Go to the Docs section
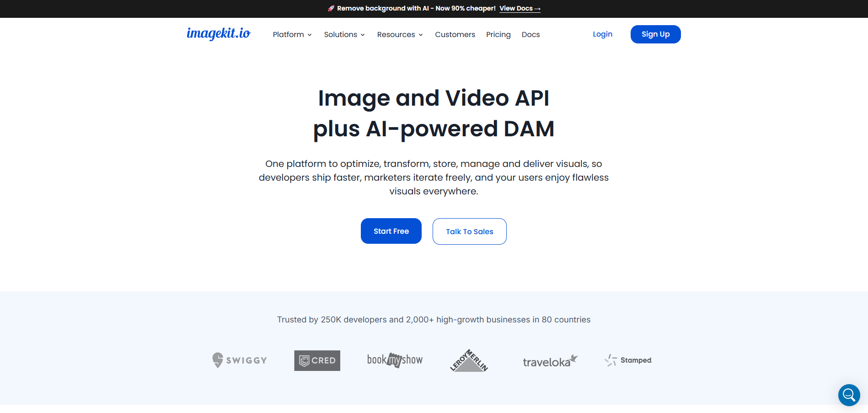Screen dimensions: 868x413 tap(530, 34)
